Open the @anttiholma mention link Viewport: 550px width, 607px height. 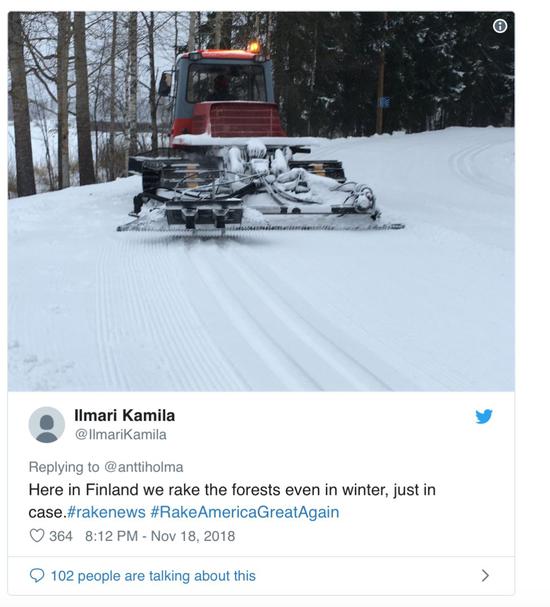(144, 467)
